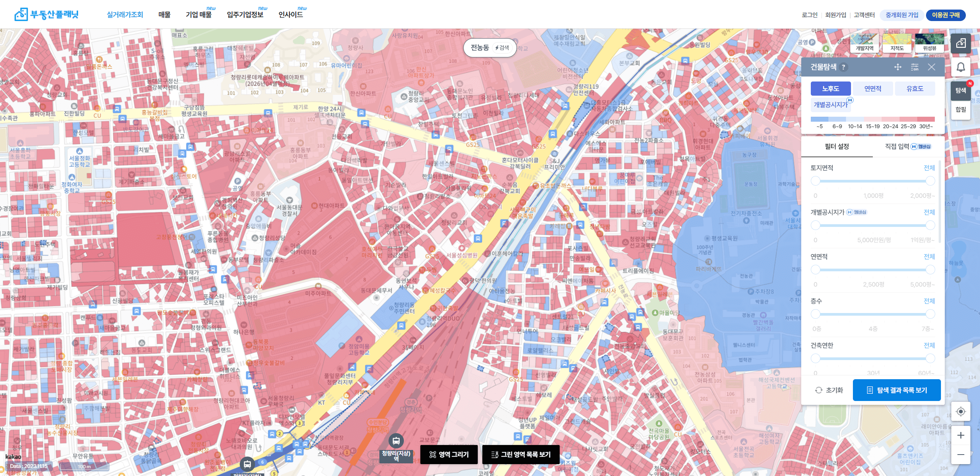The image size is (980, 476).
Task: Click the 청량리(지상)역 train station marker
Action: [396, 441]
